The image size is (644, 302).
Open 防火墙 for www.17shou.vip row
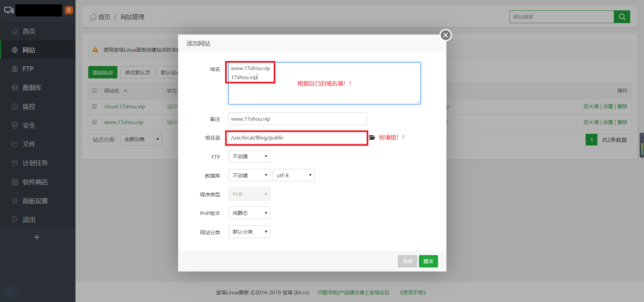point(591,122)
